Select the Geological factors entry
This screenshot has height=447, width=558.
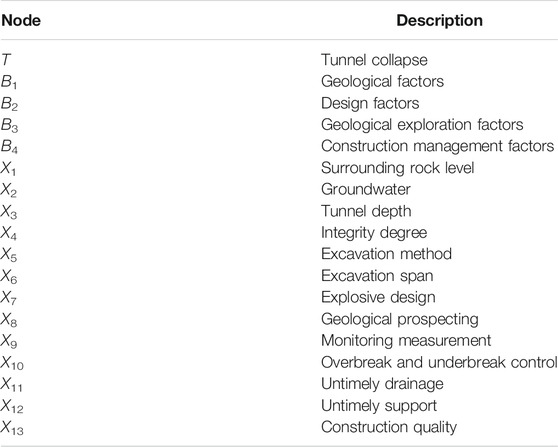(x=382, y=81)
